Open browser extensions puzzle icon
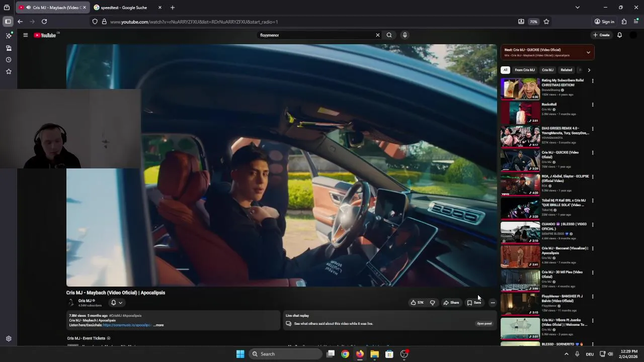The width and height of the screenshot is (644, 362). (624, 22)
